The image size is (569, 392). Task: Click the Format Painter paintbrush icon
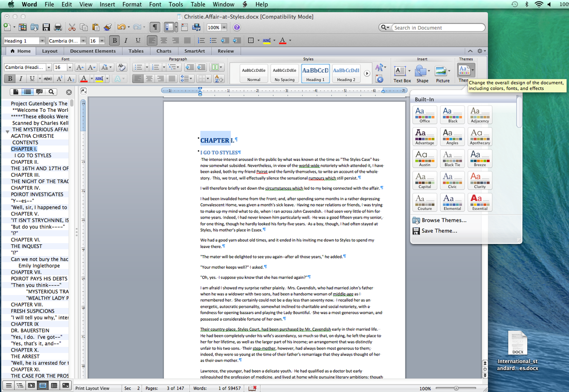point(107,28)
